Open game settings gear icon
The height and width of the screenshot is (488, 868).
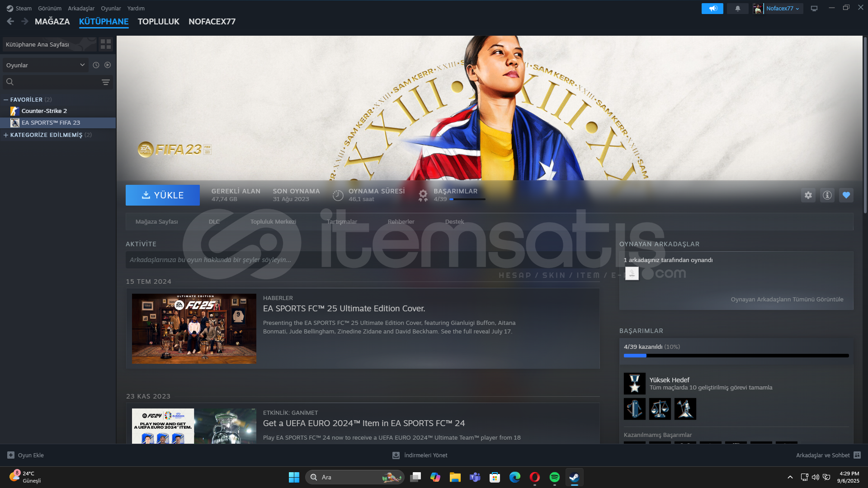tap(808, 195)
